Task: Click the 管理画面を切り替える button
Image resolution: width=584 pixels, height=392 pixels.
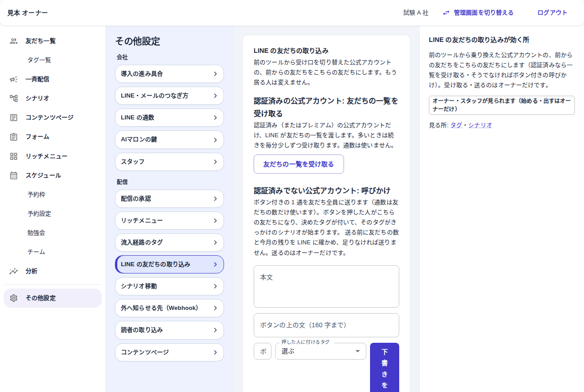Action: pyautogui.click(x=478, y=13)
